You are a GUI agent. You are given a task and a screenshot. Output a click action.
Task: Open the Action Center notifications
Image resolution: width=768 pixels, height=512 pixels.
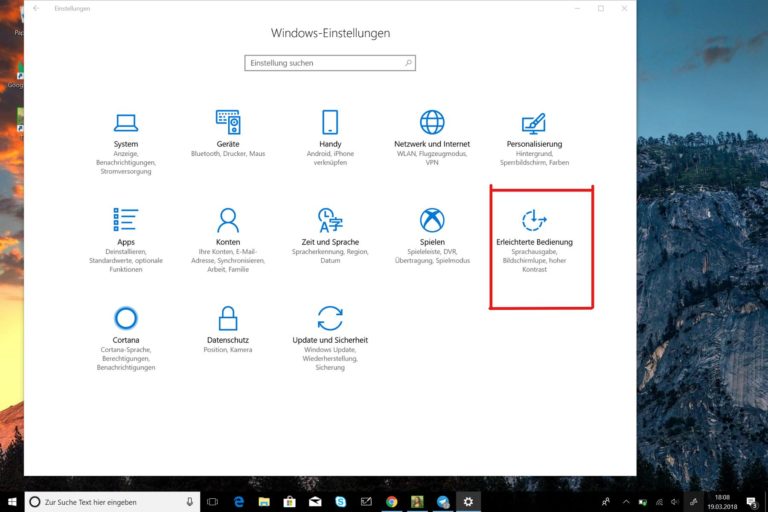click(751, 502)
